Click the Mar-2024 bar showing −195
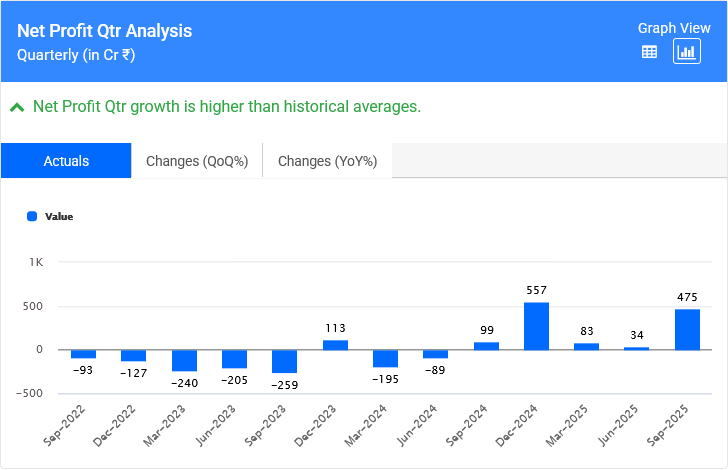Viewport: 728px width, 470px height. (385, 358)
